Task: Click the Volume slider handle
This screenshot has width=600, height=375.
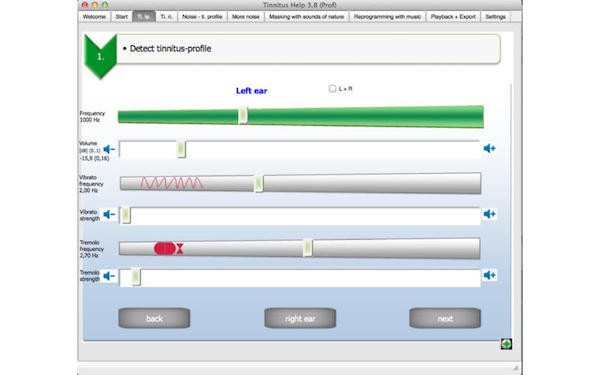Action: tap(181, 149)
